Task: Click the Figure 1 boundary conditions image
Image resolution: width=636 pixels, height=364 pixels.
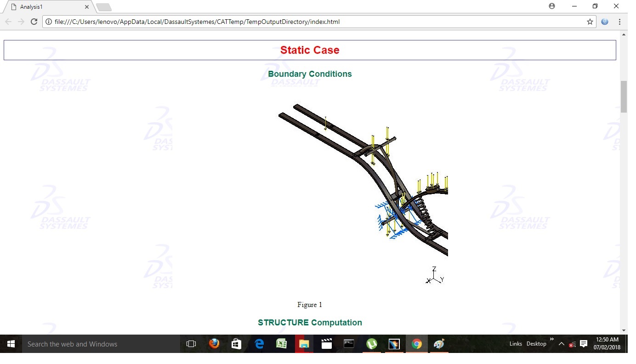Action: pos(310,190)
